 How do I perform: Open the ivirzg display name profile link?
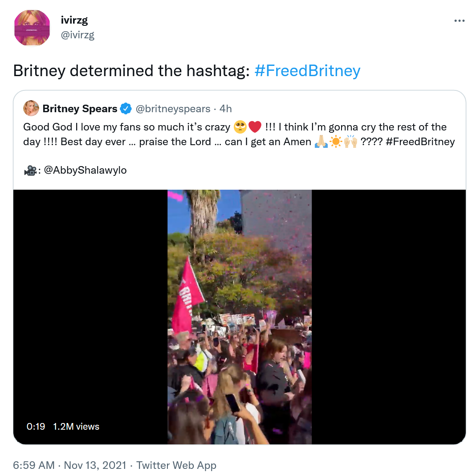tap(74, 20)
